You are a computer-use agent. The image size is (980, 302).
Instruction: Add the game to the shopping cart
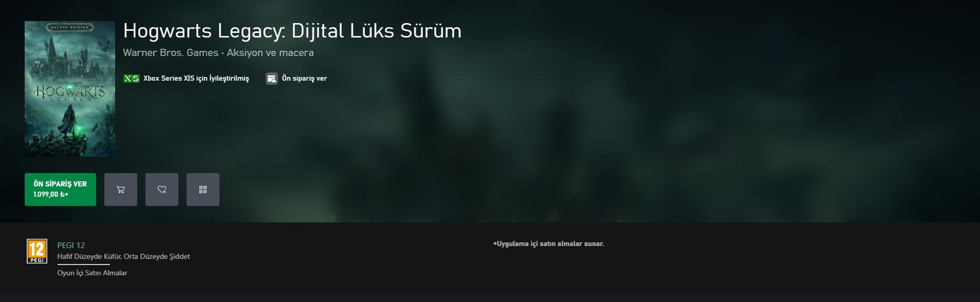point(121,190)
